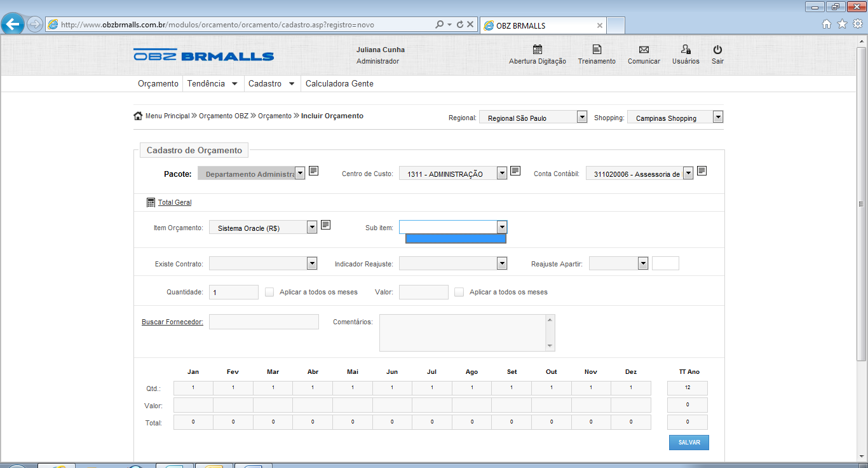Click the Comentários scroll down arrow
This screenshot has height=468, width=868.
tap(550, 346)
